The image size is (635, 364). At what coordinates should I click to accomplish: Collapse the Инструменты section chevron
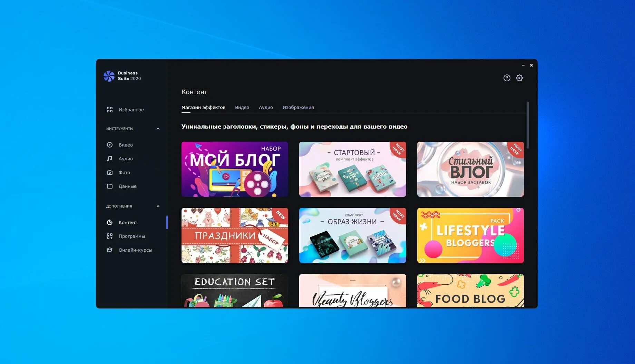(x=158, y=129)
